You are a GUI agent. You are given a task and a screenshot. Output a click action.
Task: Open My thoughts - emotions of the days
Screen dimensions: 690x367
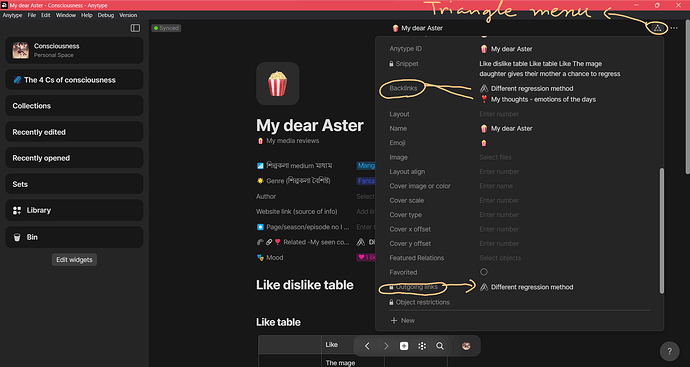click(538, 99)
